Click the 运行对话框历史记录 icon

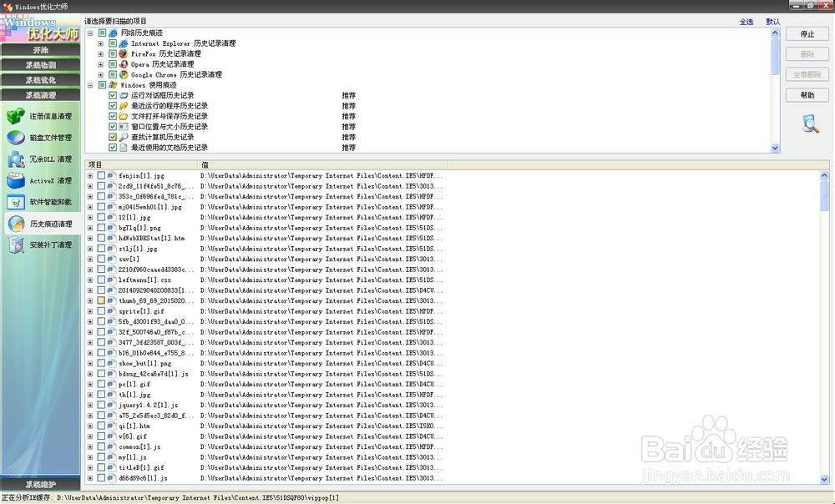point(124,95)
